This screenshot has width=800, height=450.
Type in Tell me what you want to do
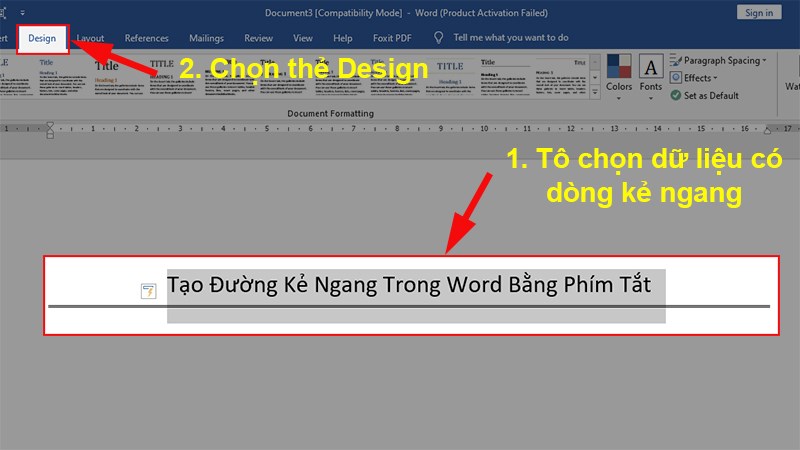[510, 38]
